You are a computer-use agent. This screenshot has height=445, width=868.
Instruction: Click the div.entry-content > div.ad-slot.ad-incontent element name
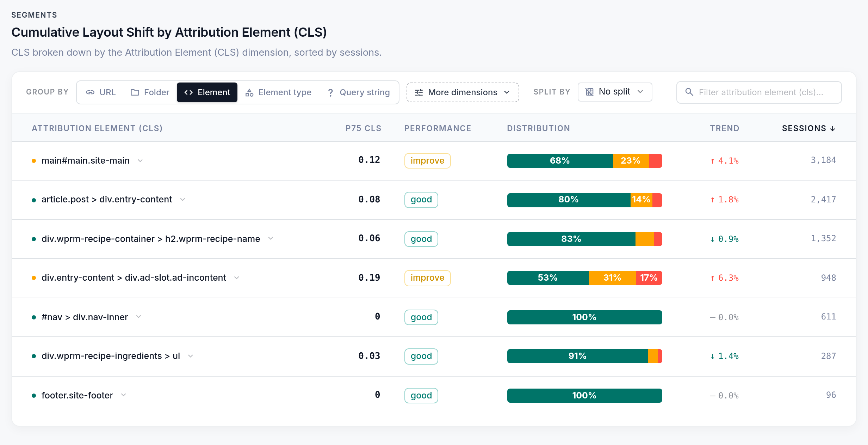(134, 278)
